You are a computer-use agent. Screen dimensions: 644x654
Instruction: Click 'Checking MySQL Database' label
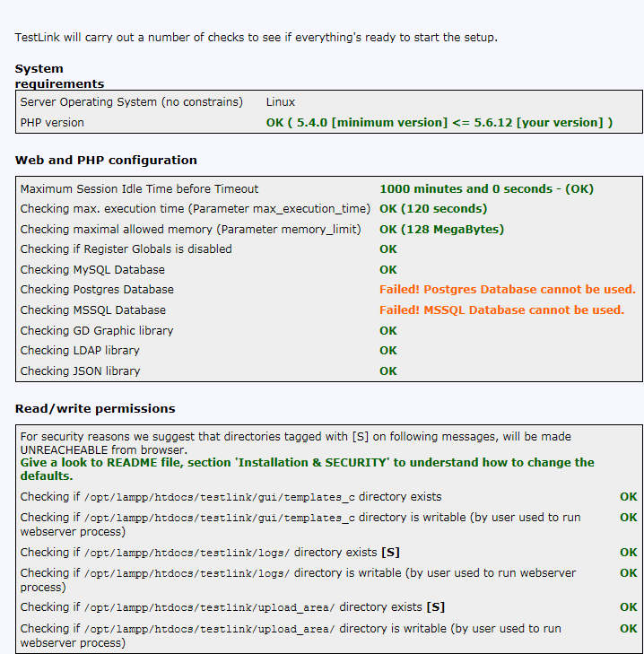(92, 270)
